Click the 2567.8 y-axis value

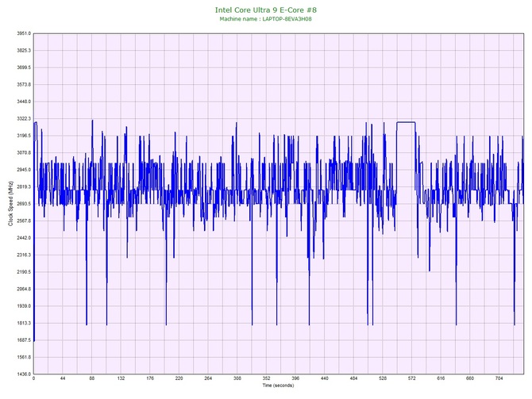tap(24, 221)
